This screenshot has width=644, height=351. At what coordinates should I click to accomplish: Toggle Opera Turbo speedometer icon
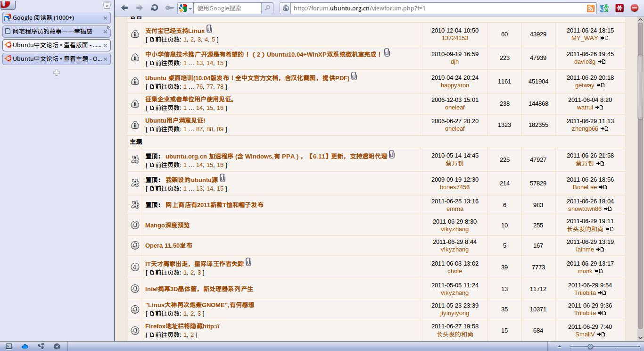tap(57, 346)
